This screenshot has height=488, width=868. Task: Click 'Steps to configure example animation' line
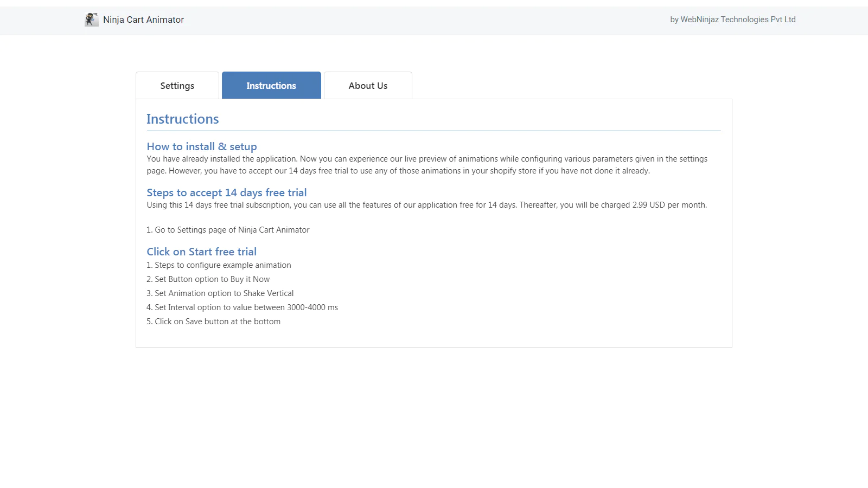coord(219,265)
